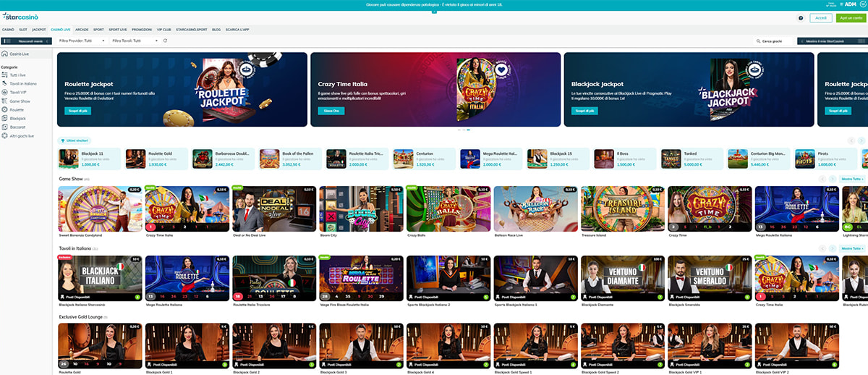868x375 pixels.
Task: Select the Baccarat category icon
Action: point(5,127)
